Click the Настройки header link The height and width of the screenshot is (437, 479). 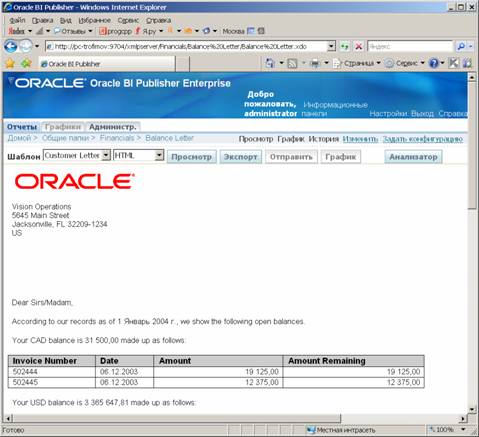click(388, 114)
